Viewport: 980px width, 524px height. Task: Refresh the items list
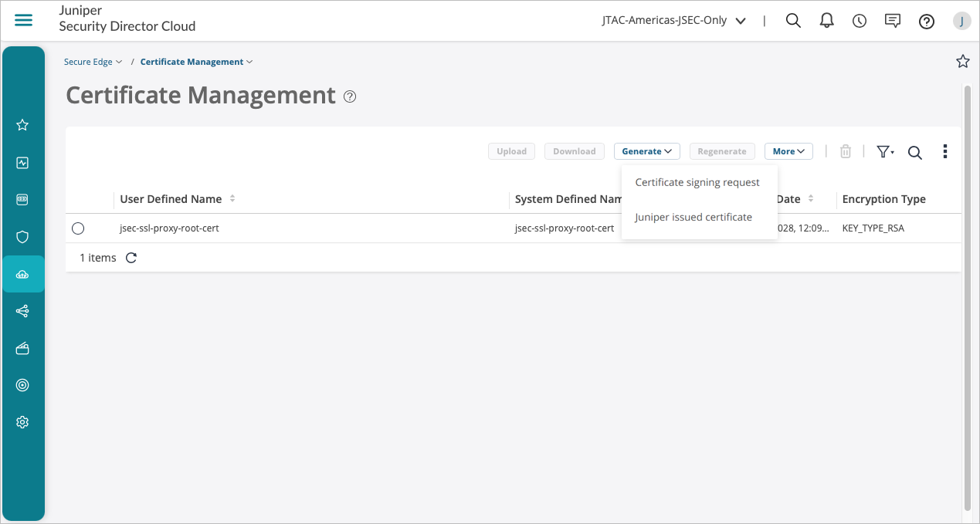pyautogui.click(x=131, y=258)
